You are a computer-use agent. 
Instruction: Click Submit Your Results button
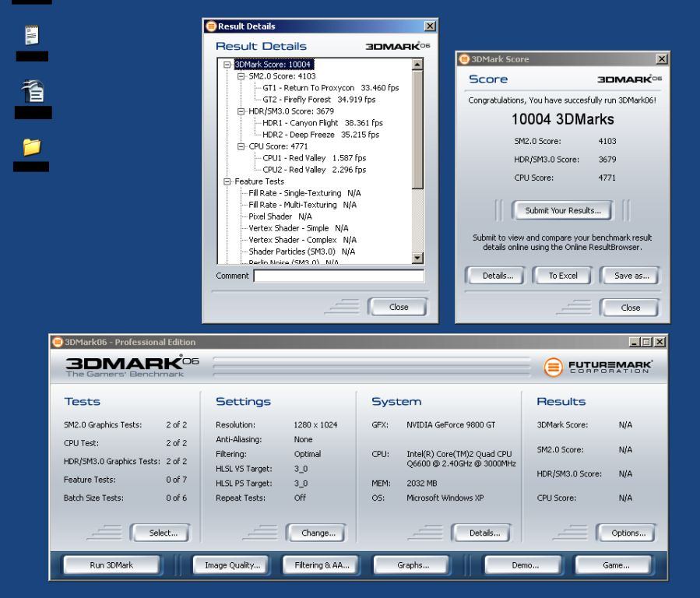point(562,211)
